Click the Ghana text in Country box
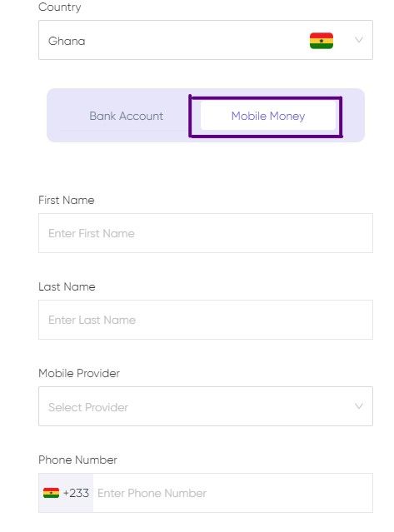This screenshot has width=394, height=532. [x=67, y=41]
